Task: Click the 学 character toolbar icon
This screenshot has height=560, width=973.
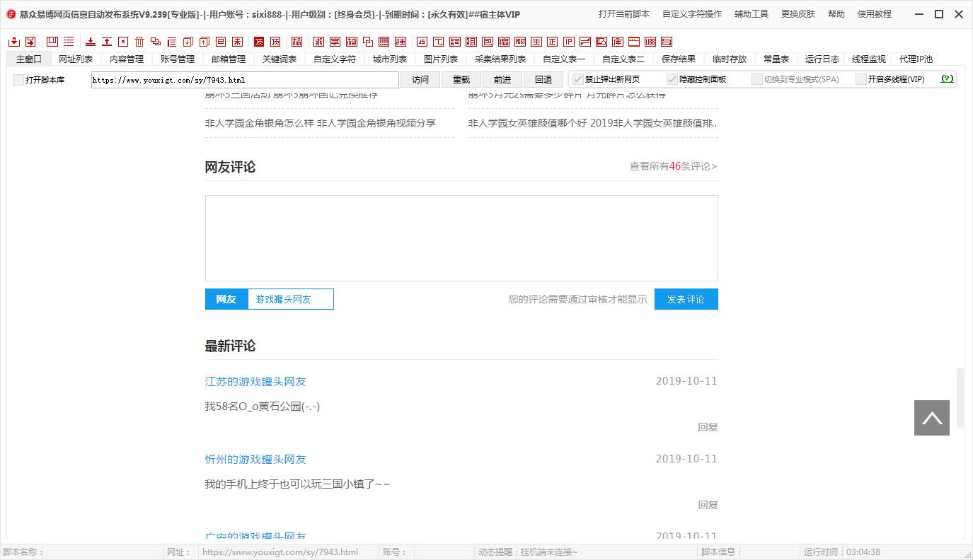Action: (335, 42)
